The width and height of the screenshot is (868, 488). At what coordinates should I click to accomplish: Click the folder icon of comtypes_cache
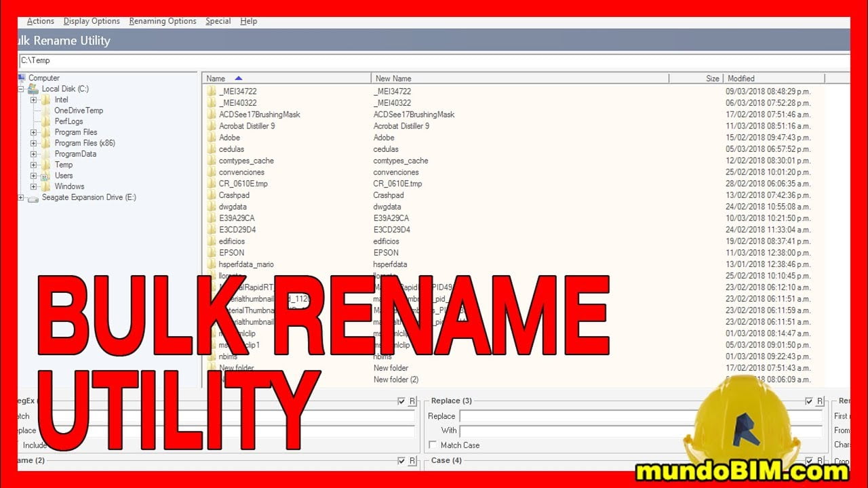tap(212, 161)
